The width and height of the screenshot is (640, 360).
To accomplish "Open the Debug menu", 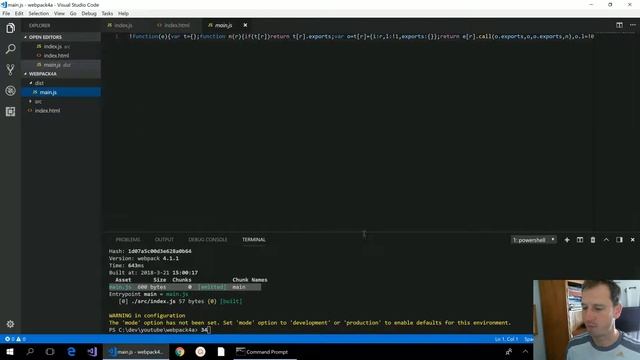I will (x=89, y=13).
